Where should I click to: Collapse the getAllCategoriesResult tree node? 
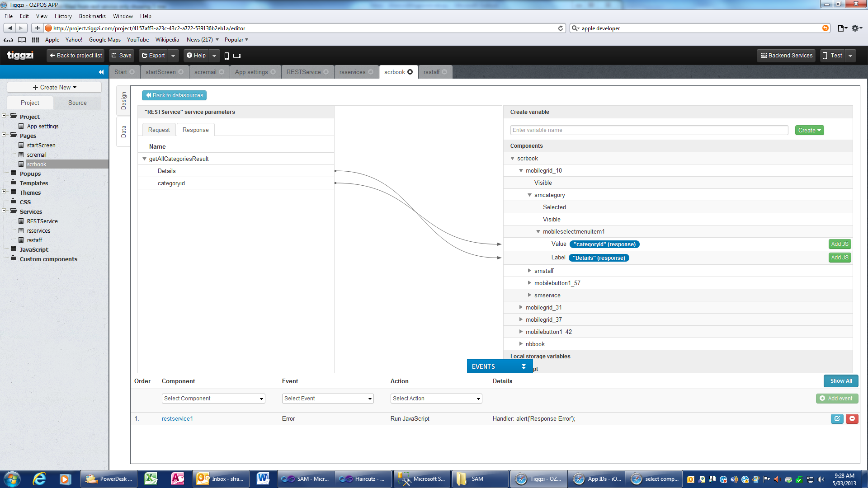(x=145, y=159)
